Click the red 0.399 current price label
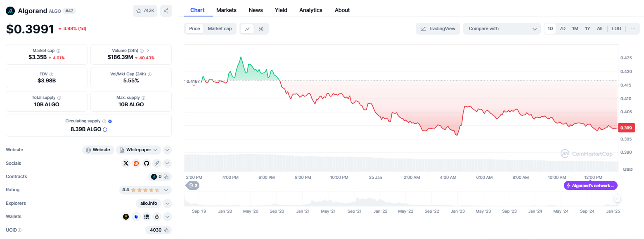This screenshot has height=239, width=644. [626, 128]
